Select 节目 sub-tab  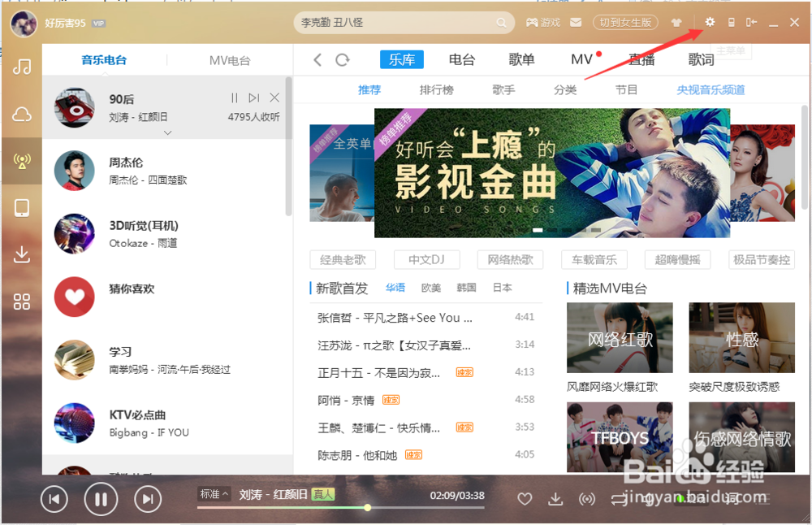click(627, 90)
